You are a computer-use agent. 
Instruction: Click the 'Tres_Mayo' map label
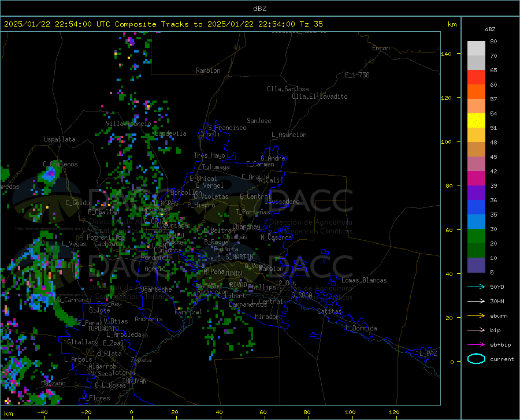(x=209, y=155)
